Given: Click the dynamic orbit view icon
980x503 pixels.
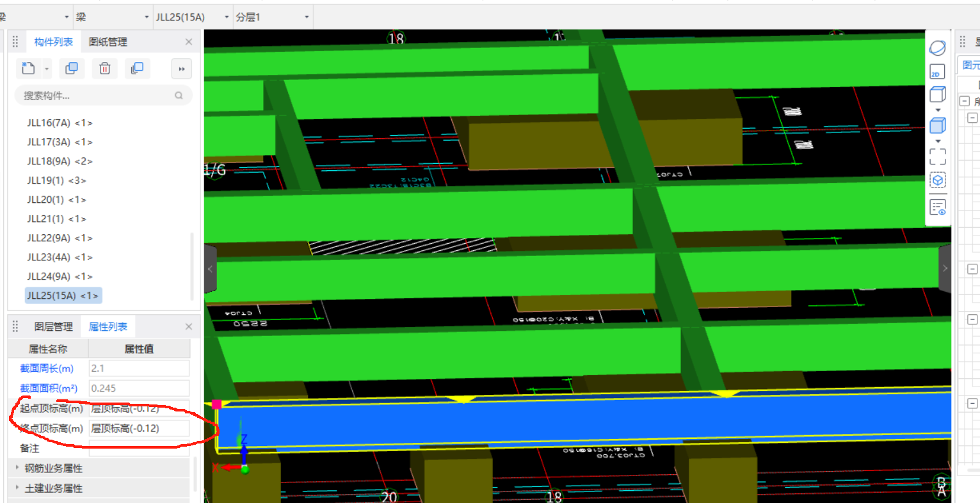Looking at the screenshot, I should [x=938, y=48].
